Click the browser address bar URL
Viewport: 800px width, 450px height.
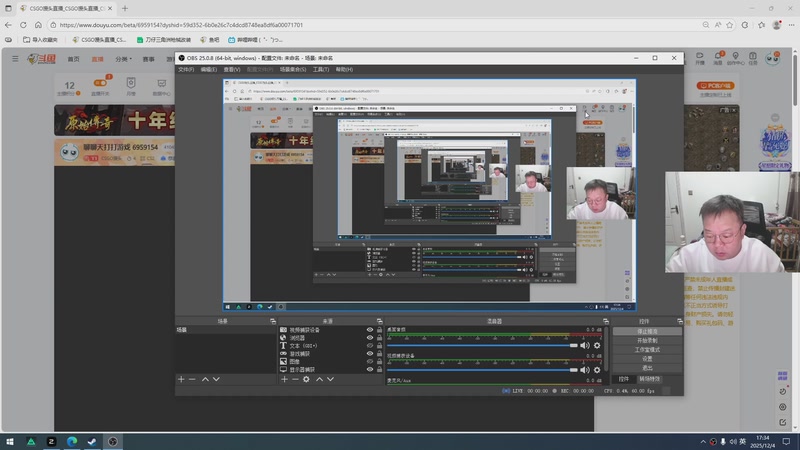pos(181,24)
